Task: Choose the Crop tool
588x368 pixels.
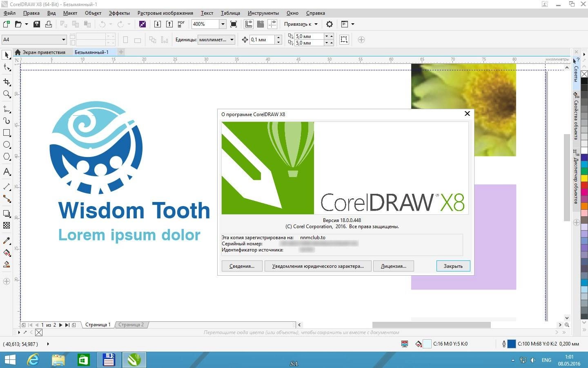Action: click(x=7, y=82)
